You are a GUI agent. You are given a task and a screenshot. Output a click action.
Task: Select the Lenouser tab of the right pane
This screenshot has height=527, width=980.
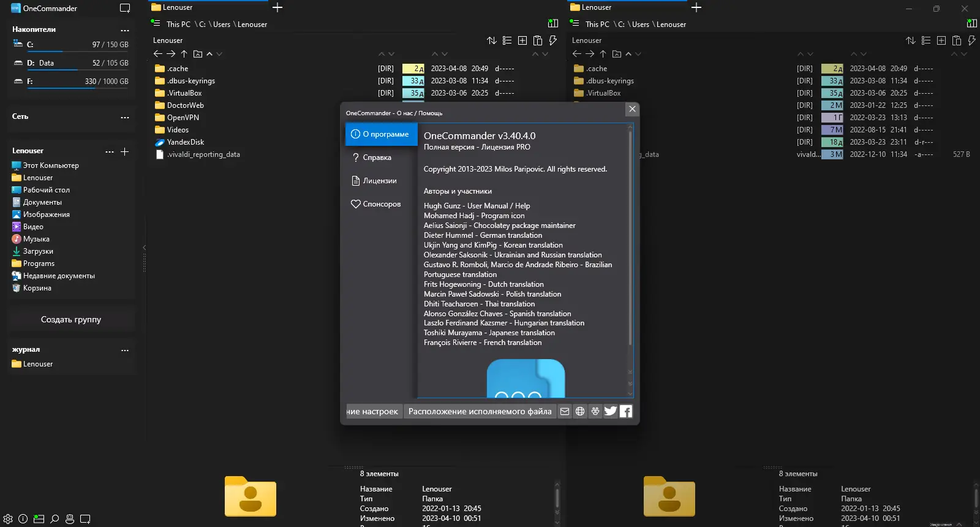[x=627, y=7]
